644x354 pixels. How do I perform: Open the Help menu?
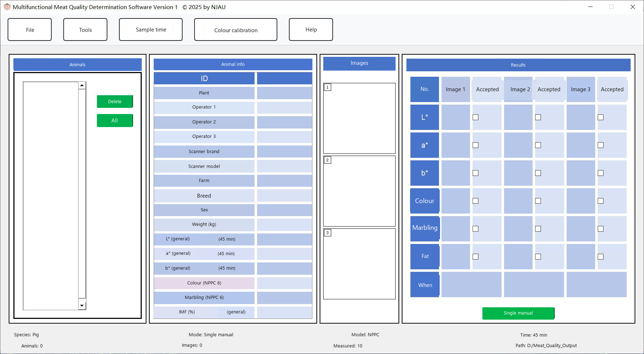point(311,30)
